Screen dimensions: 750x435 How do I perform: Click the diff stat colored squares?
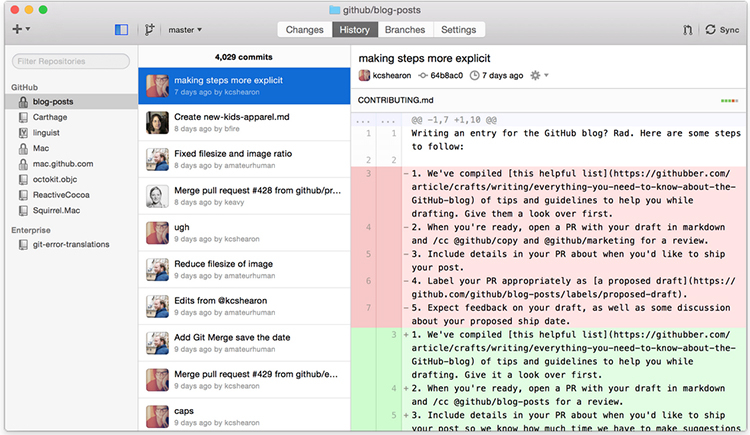pos(729,100)
